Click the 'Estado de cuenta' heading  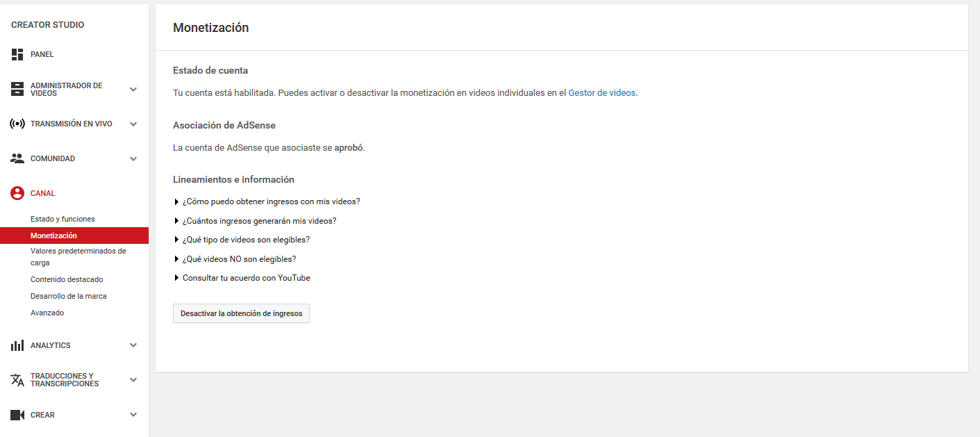tap(210, 70)
